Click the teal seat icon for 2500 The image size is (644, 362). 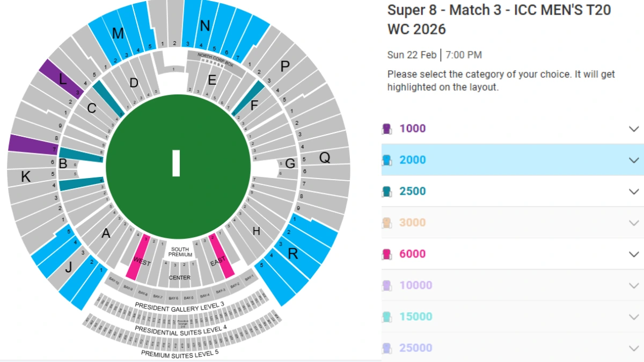386,191
